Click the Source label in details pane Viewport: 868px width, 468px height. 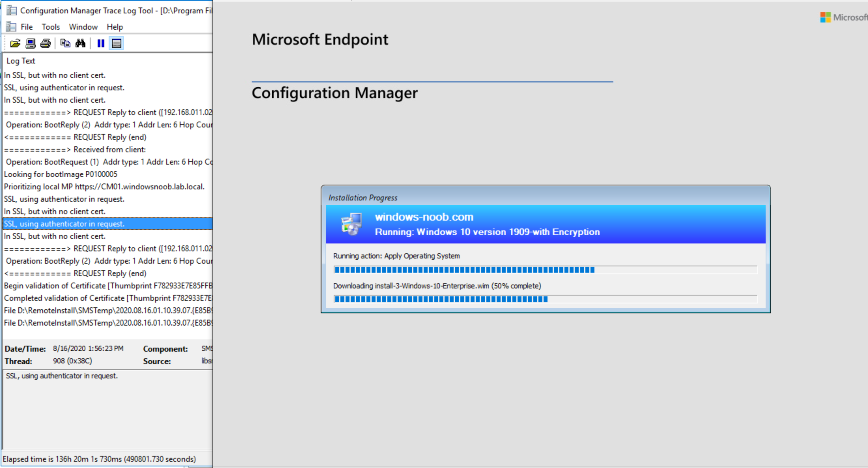tap(157, 361)
